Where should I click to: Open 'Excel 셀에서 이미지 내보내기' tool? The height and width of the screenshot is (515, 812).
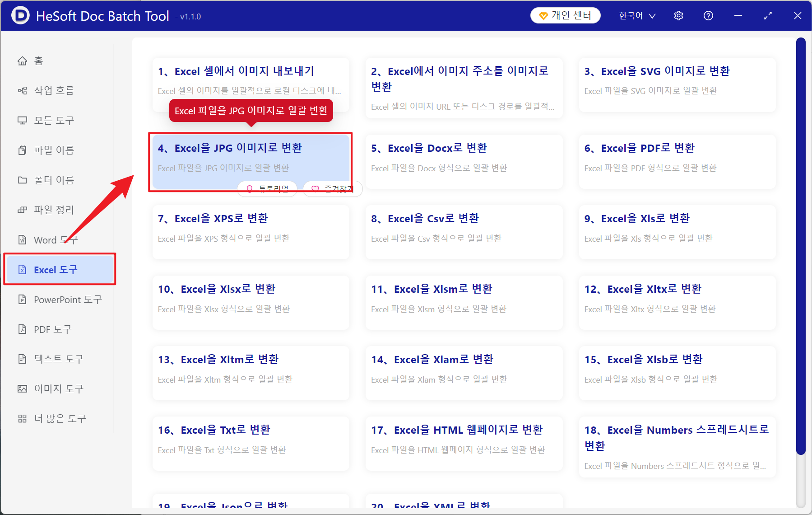[x=251, y=85]
